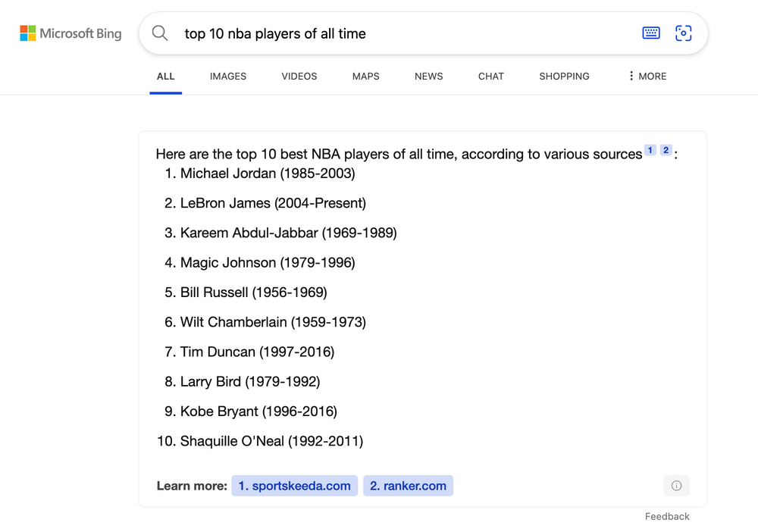
Task: Open the sportskeeda.com source link
Action: pos(294,486)
